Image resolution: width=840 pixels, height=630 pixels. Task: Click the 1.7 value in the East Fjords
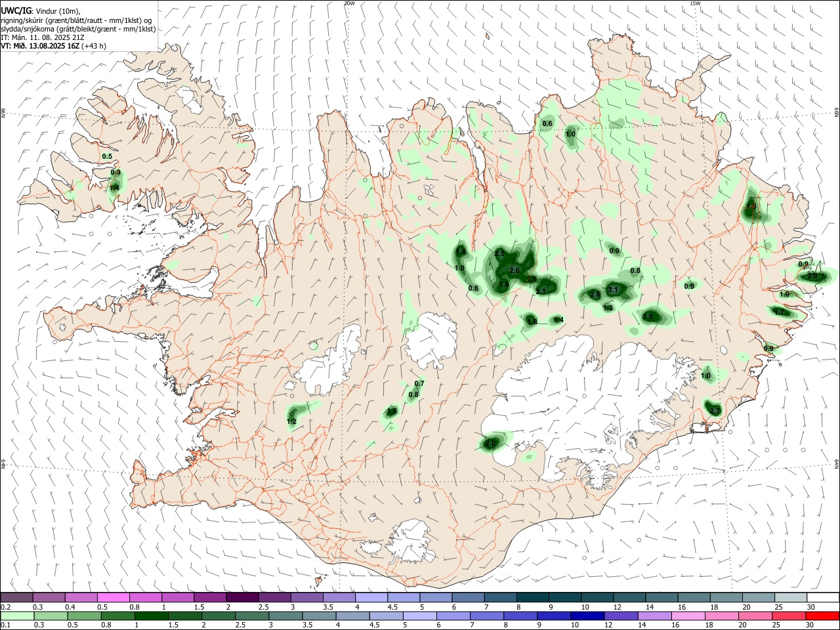780,312
